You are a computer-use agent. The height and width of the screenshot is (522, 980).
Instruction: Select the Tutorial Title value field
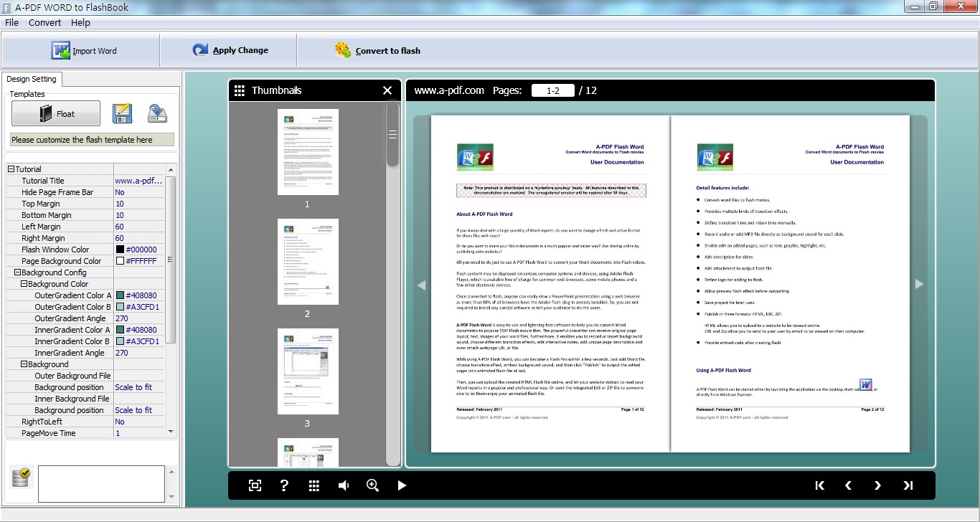[139, 181]
